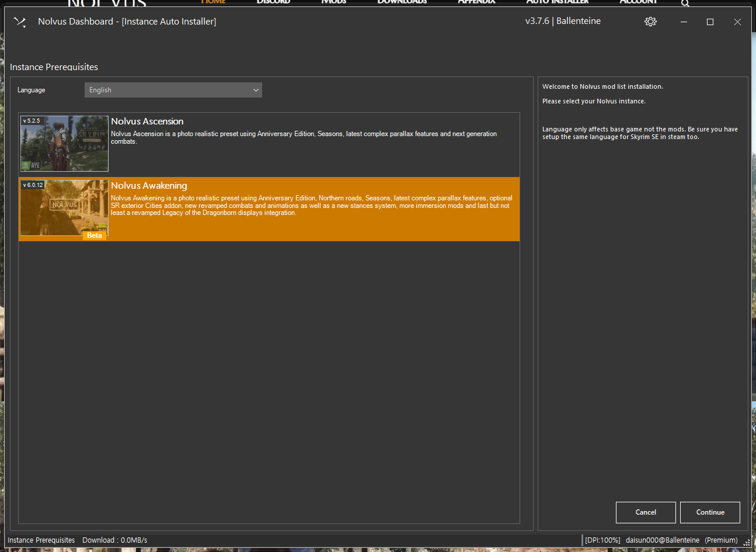Click the Welcome to Nolvus mod list text
Viewport: 756px width, 552px height.
[602, 86]
